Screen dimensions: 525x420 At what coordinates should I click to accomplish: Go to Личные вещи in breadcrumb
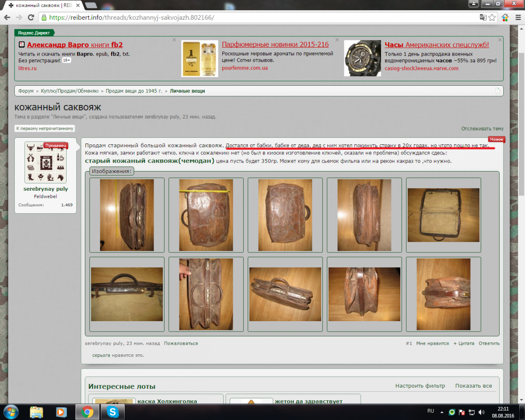[187, 91]
